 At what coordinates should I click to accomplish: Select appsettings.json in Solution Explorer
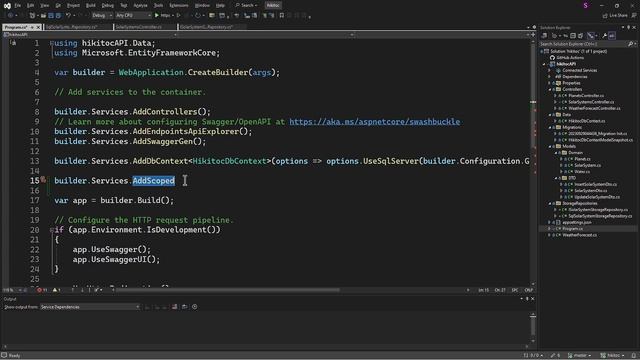[x=576, y=222]
